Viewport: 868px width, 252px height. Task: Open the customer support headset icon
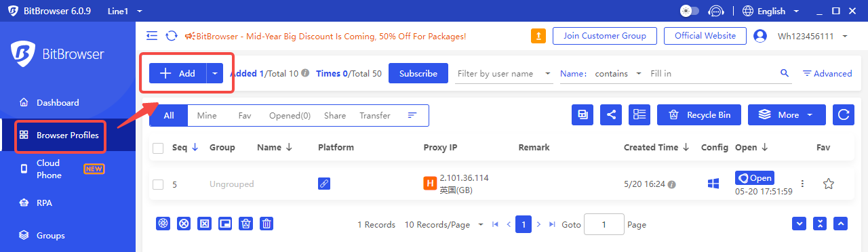tap(716, 11)
